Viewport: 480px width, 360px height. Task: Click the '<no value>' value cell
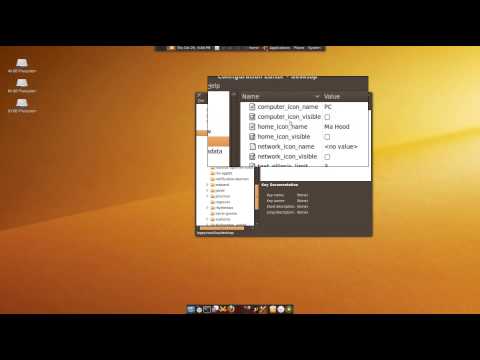click(341, 147)
